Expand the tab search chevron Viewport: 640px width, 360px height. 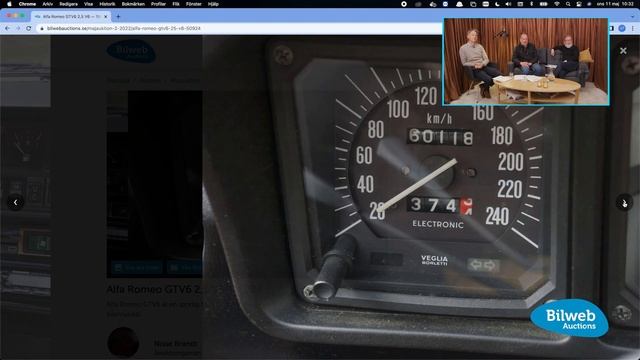pos(633,16)
